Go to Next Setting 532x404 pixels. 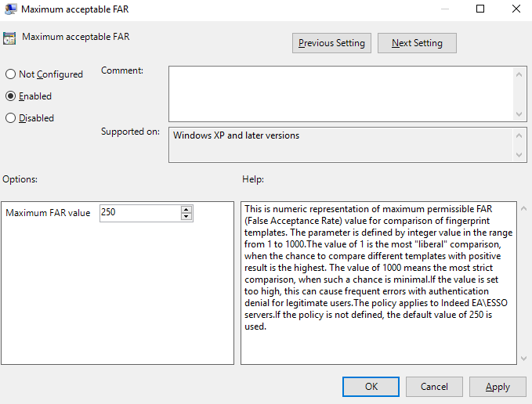(417, 43)
